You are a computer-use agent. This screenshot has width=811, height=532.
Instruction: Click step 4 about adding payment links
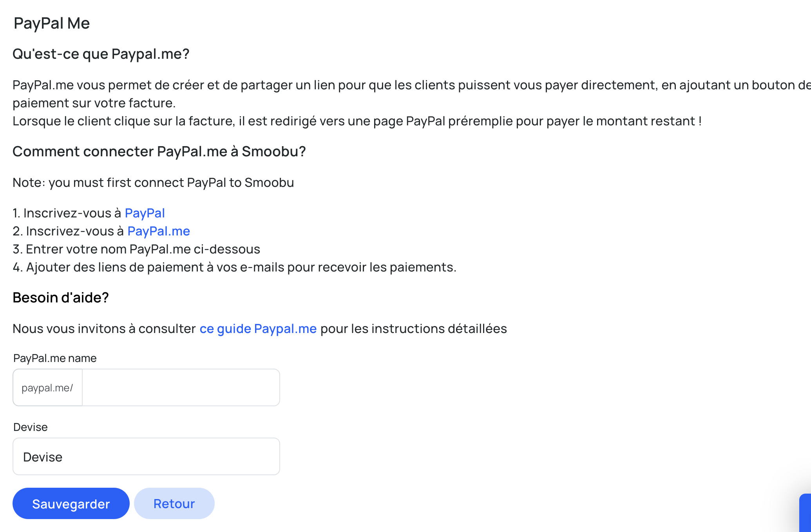(234, 267)
